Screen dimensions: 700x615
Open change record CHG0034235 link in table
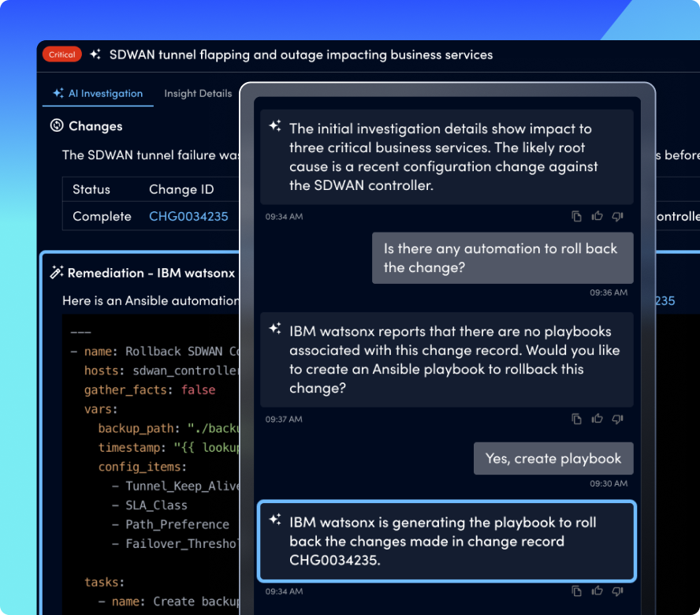pyautogui.click(x=188, y=216)
